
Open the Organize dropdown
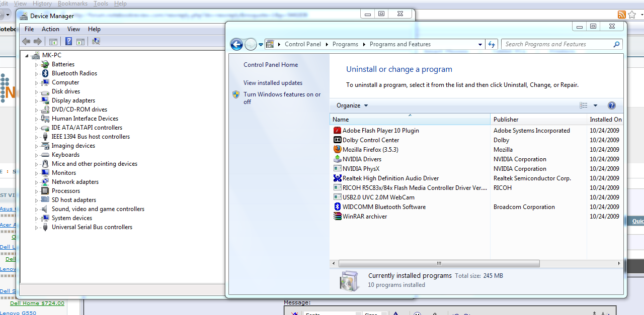352,106
